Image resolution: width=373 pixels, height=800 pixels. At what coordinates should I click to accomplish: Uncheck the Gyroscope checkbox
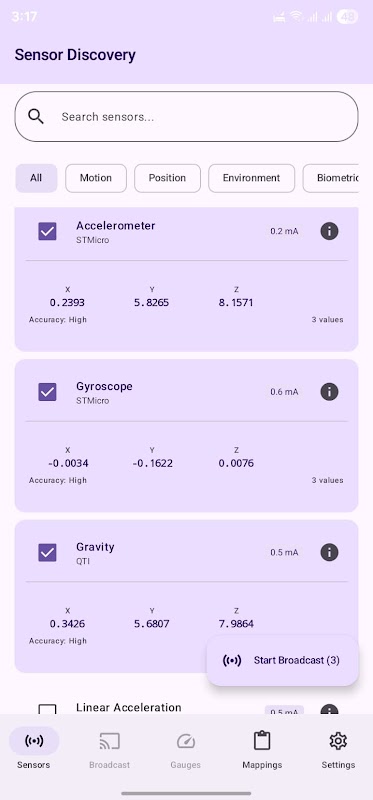coord(47,392)
